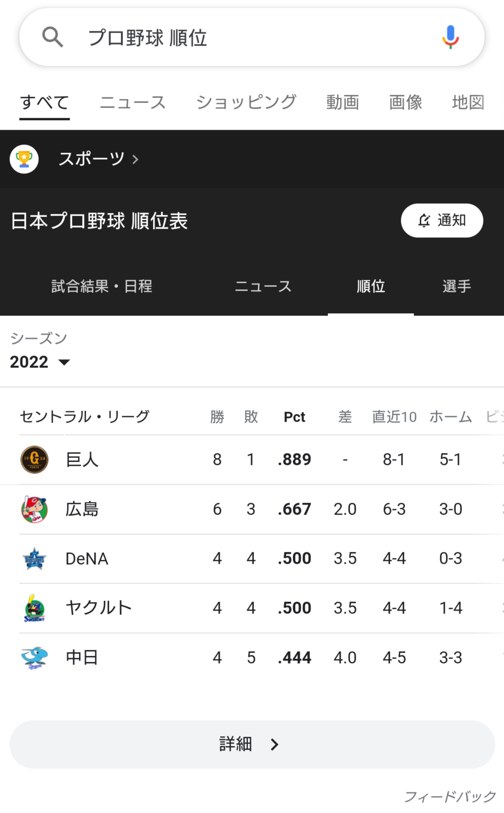This screenshot has height=813, width=504.
Task: Click into the プロ野球 順位 search field
Action: point(233,37)
